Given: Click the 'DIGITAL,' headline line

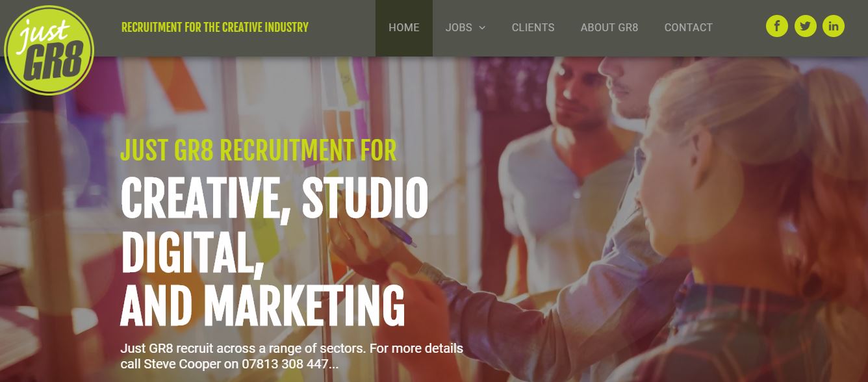Looking at the screenshot, I should click(x=192, y=252).
